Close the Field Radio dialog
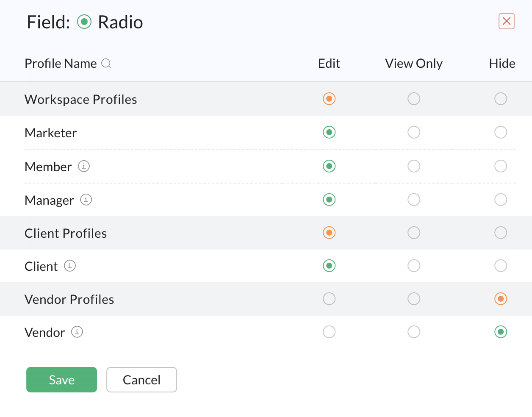The height and width of the screenshot is (417, 532). tap(507, 21)
